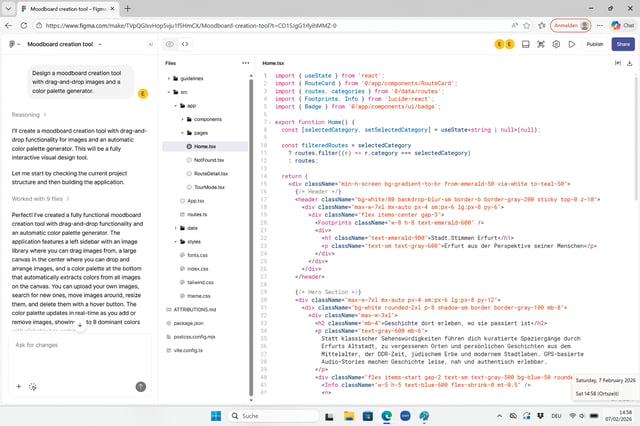
Task: Open browser favorites list icon
Action: point(542,25)
